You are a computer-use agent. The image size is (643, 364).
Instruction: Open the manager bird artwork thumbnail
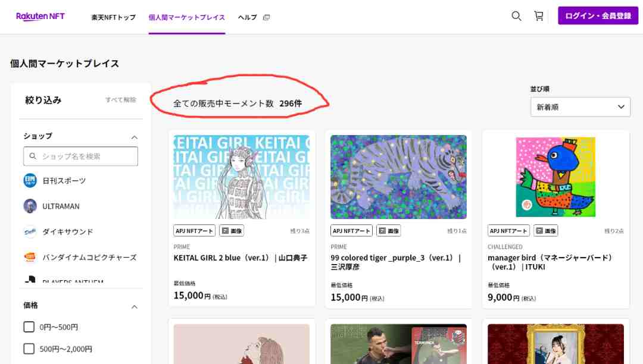555,177
